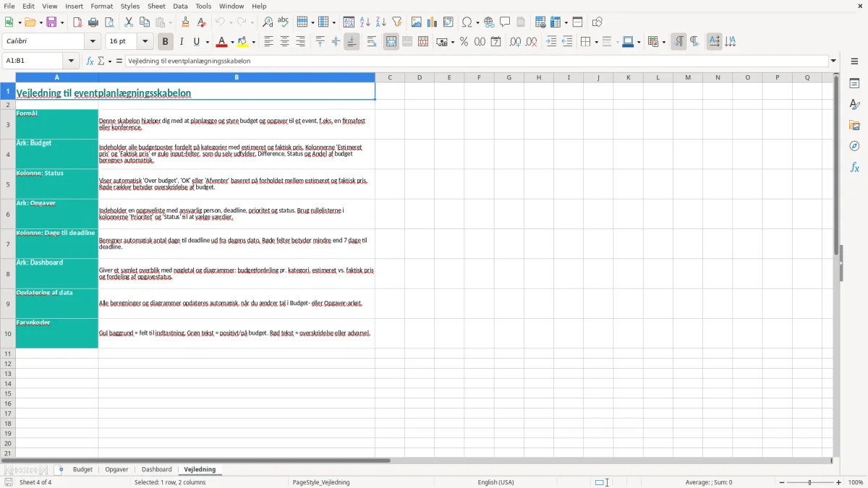This screenshot has width=868, height=488.
Task: Open the Styles menu
Action: (130, 6)
